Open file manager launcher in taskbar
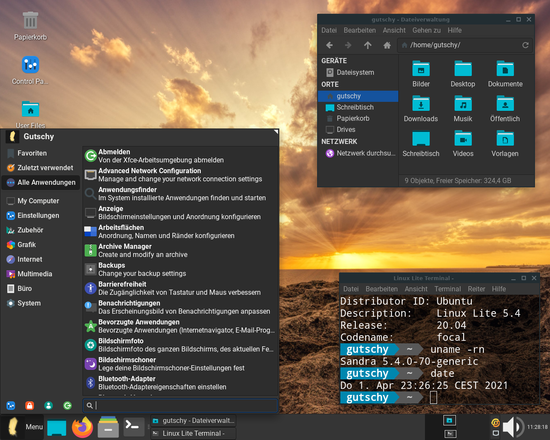550x440 pixels. [108, 427]
